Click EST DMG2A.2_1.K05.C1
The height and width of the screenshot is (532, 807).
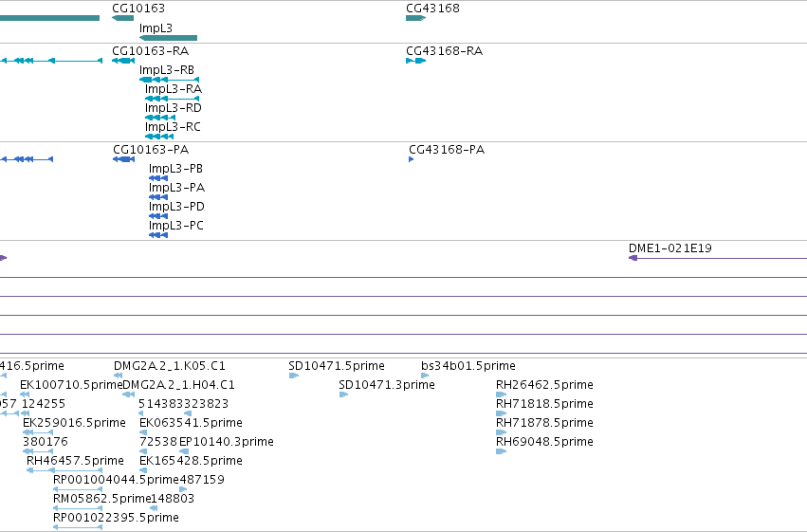click(x=170, y=366)
